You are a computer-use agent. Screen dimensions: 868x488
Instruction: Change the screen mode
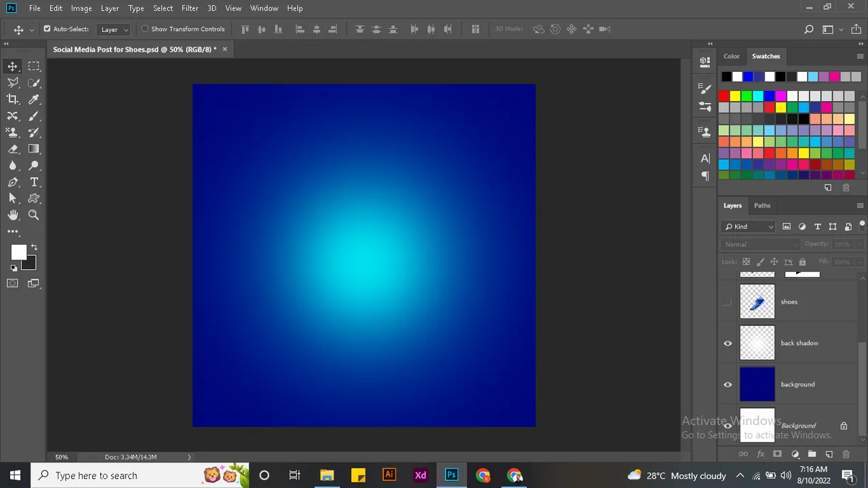coord(34,283)
